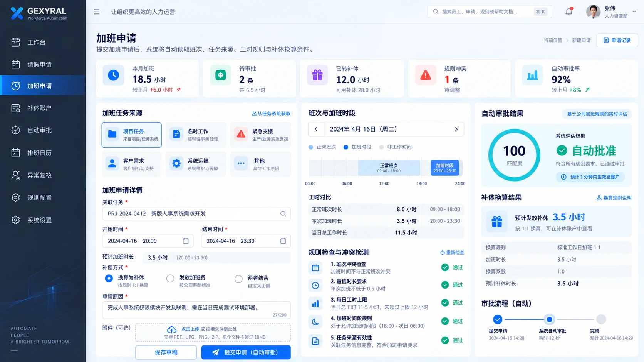Open the notification bell

569,12
